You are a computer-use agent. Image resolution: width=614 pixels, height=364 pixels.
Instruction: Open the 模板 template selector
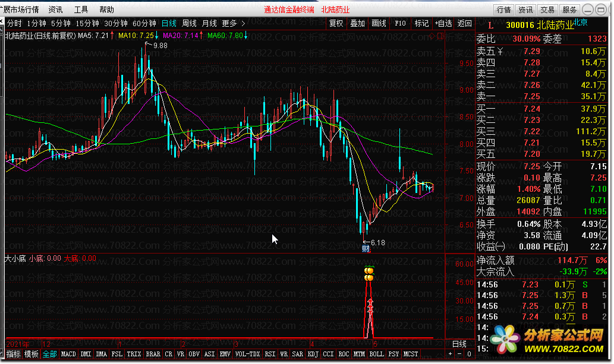[x=32, y=354]
